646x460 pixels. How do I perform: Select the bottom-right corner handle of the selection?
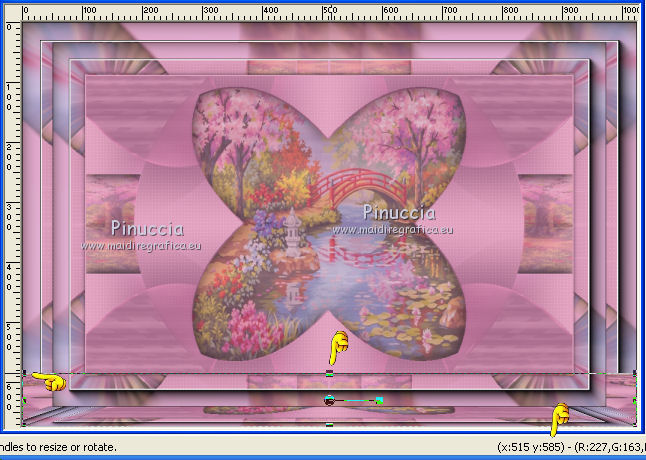pos(634,424)
